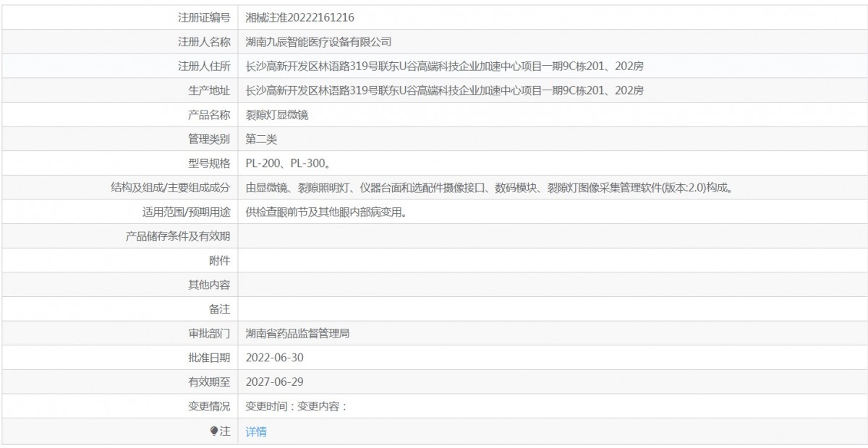This screenshot has width=868, height=448.
Task: Click the 注册人住所 address value
Action: pos(445,66)
